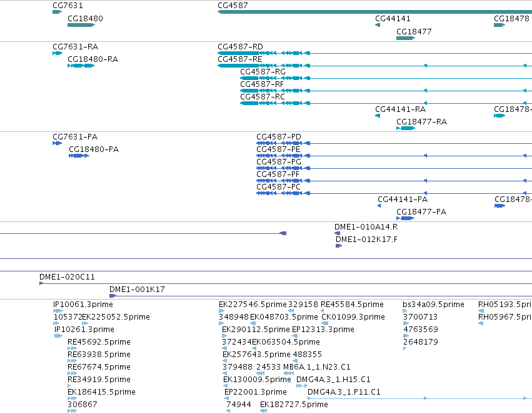Click feature 3700713
Viewport: 532px width, 414px height.
[x=420, y=317]
